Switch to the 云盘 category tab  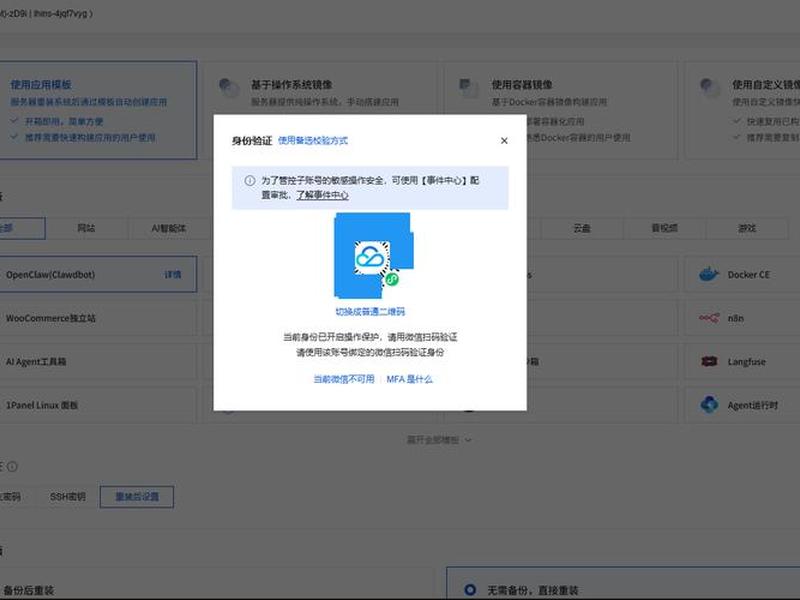tap(582, 228)
